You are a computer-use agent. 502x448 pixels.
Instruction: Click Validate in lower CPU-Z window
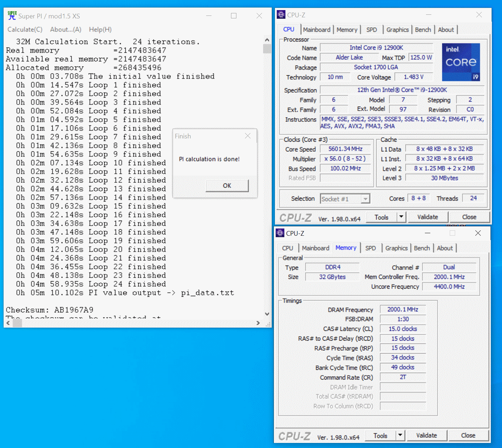pos(427,435)
